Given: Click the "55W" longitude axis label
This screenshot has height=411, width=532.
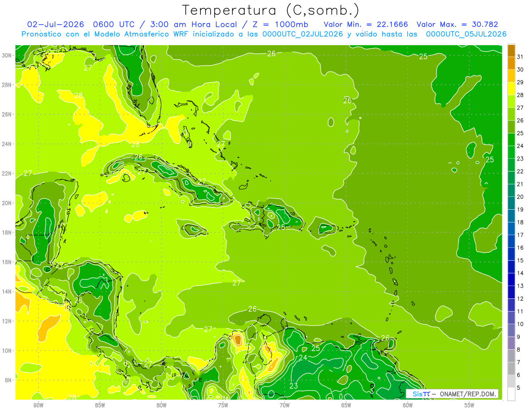Looking at the screenshot, I should pos(469,405).
